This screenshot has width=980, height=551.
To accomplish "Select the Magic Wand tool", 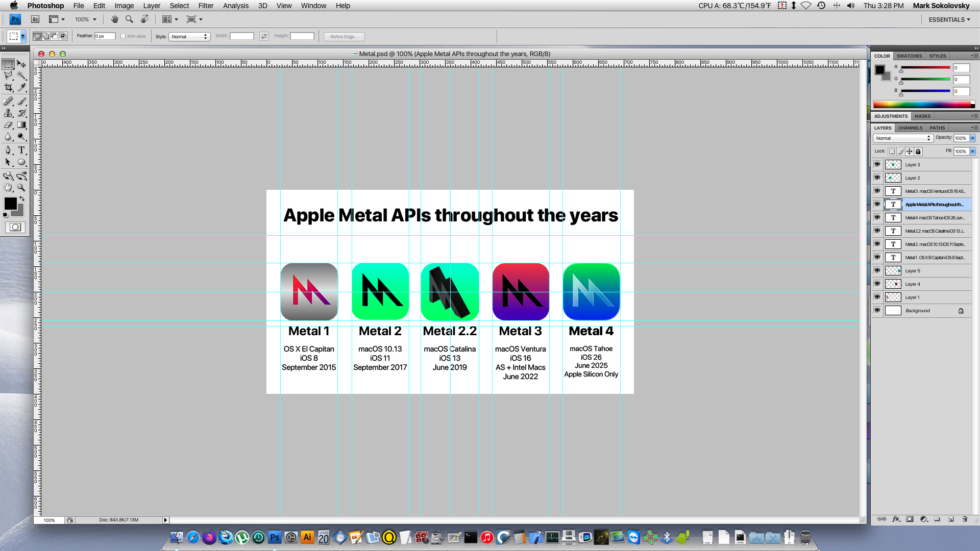I will click(21, 76).
